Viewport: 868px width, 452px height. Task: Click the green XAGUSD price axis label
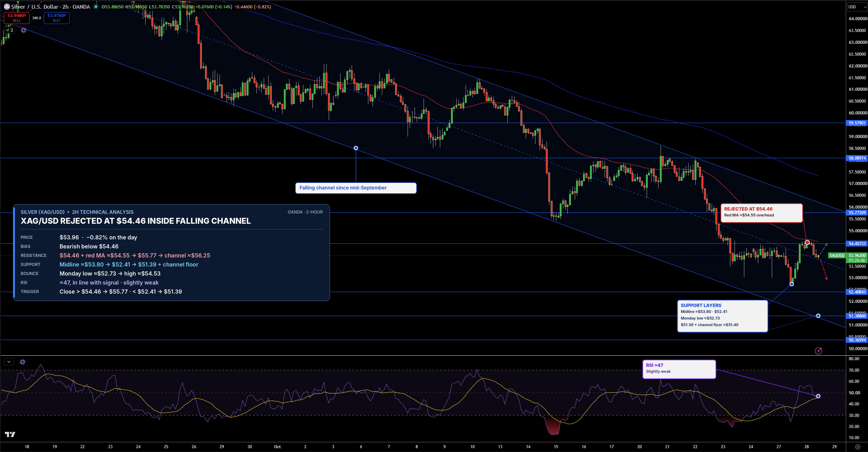(836, 255)
